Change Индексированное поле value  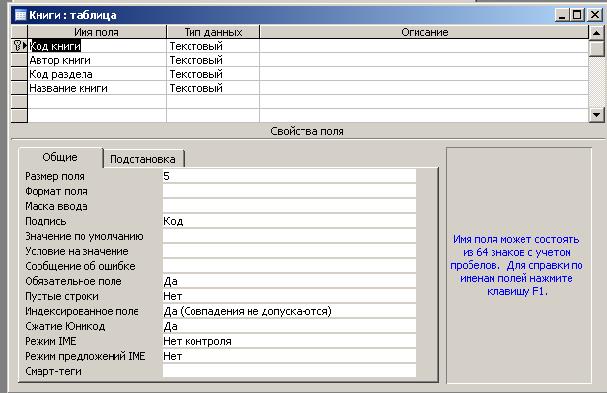(x=289, y=311)
